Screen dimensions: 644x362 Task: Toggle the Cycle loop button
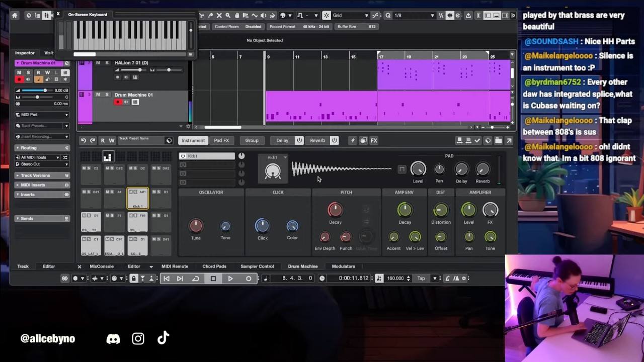196,279
